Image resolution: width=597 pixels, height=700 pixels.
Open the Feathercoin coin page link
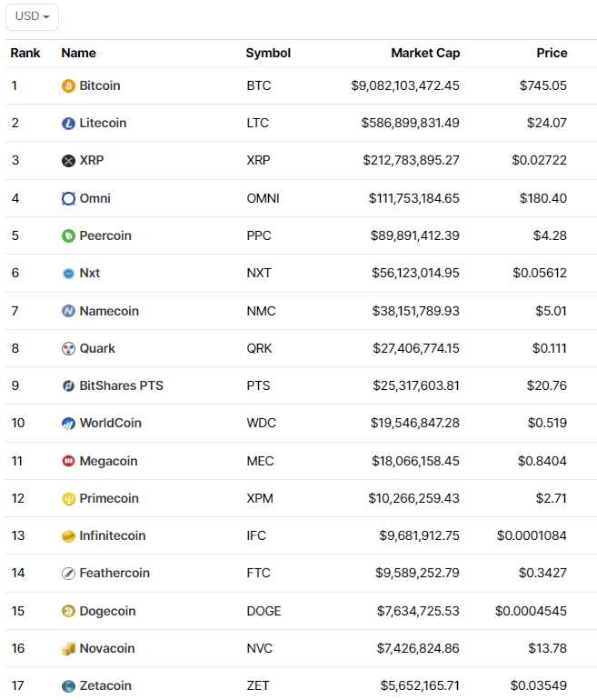pyautogui.click(x=114, y=574)
